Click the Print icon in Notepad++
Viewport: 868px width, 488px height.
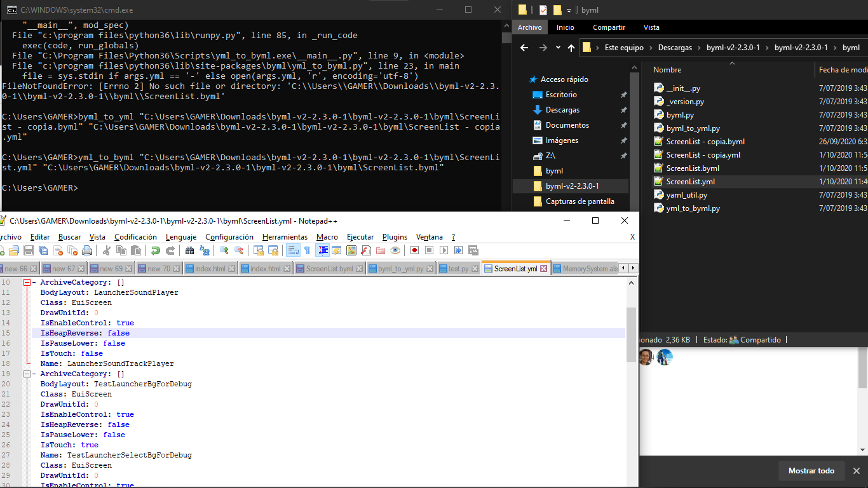86,250
